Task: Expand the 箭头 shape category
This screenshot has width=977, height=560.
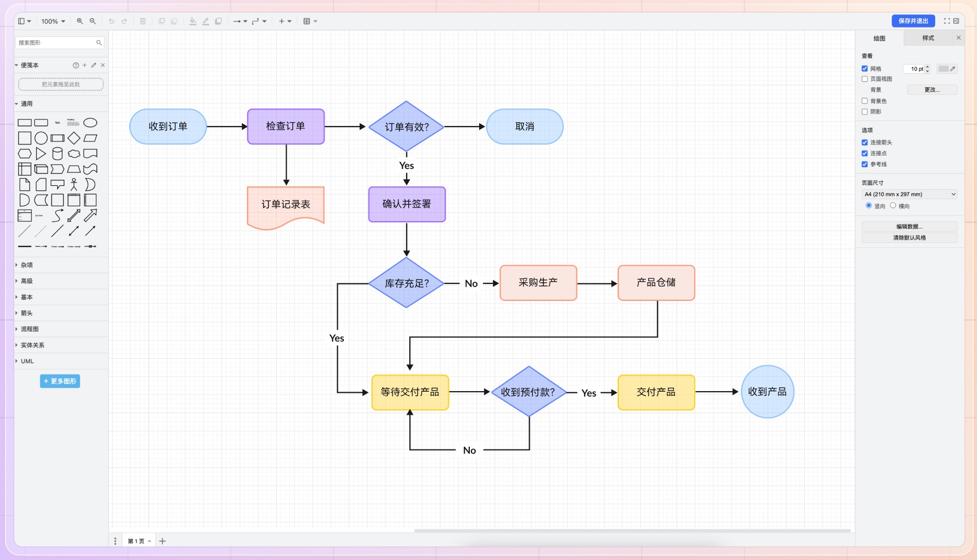Action: click(61, 313)
